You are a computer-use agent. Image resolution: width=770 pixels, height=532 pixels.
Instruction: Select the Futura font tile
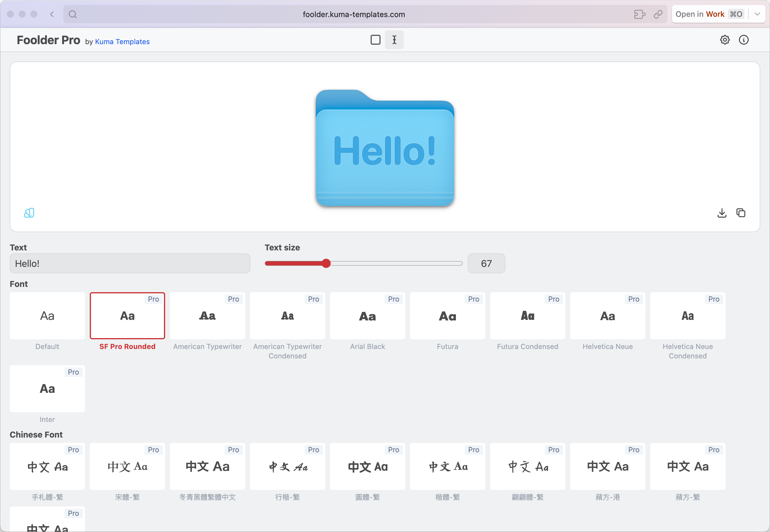(x=447, y=316)
